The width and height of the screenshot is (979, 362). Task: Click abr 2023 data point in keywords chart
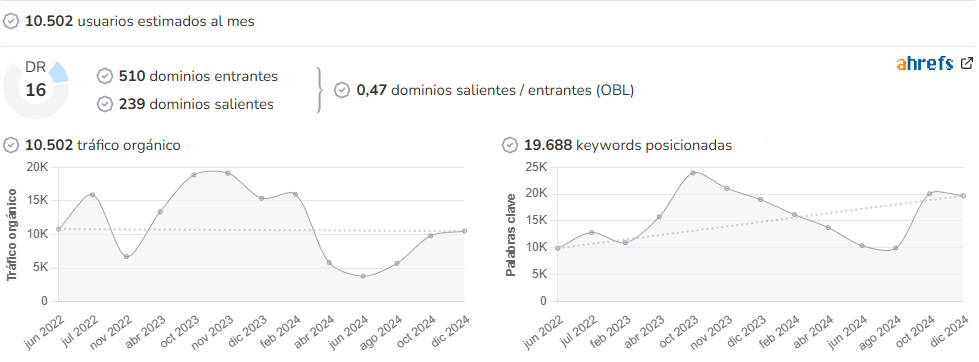coord(659,217)
